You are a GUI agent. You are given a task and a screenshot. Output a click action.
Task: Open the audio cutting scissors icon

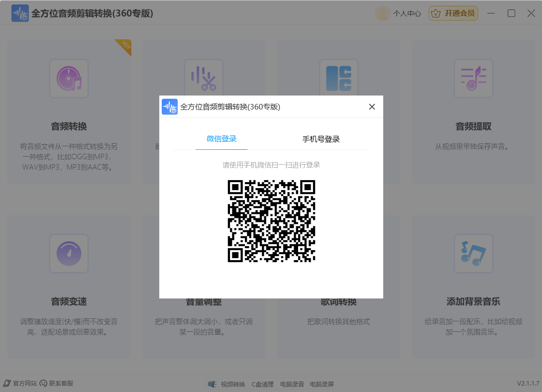tap(204, 79)
